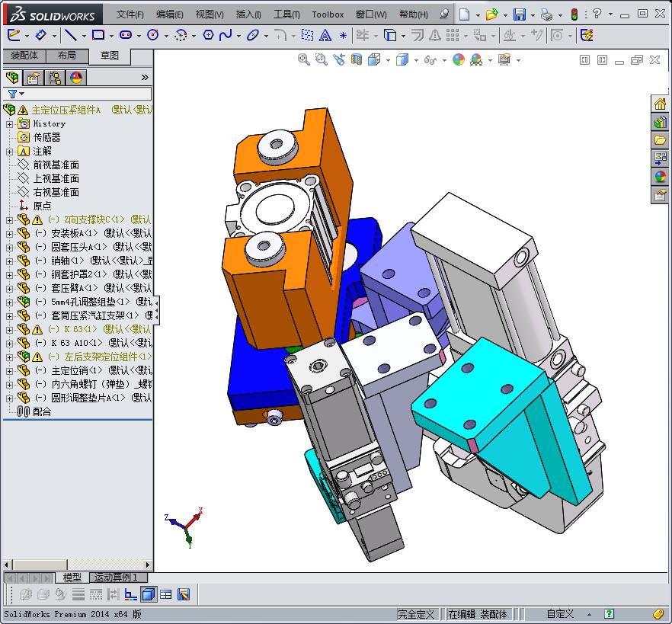This screenshot has height=624, width=672.
Task: Switch to the 运动算例1 tab
Action: point(118,578)
